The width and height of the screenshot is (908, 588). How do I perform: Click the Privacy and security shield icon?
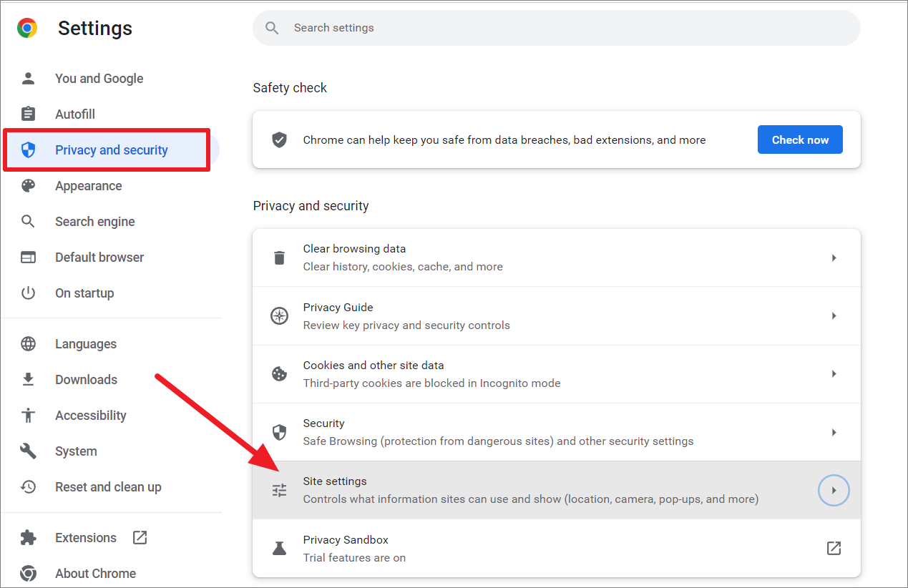tap(28, 150)
